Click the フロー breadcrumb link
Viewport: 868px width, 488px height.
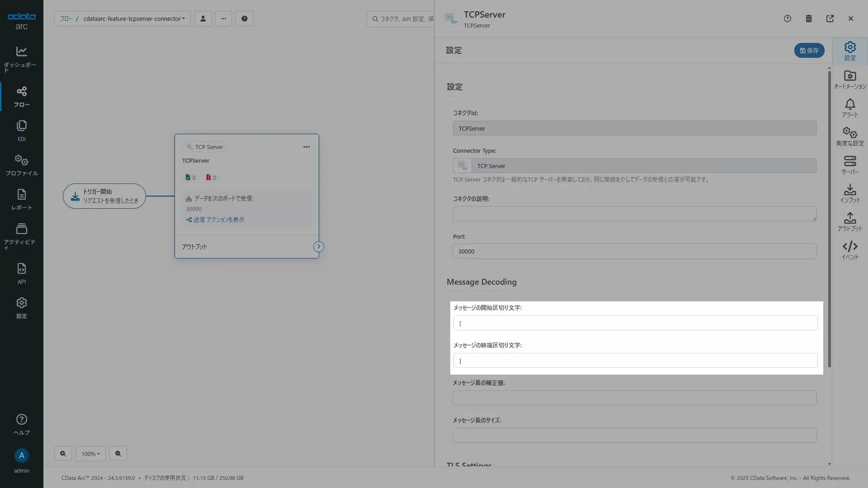(x=66, y=19)
